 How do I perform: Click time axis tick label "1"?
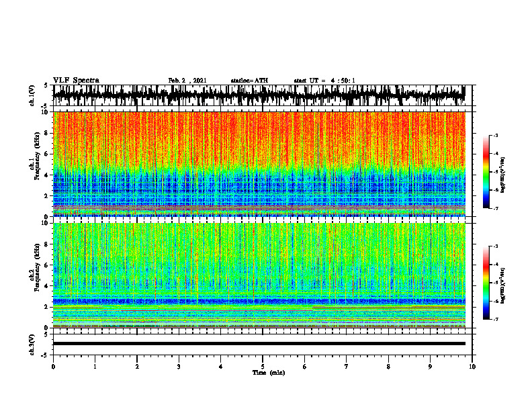(x=95, y=367)
